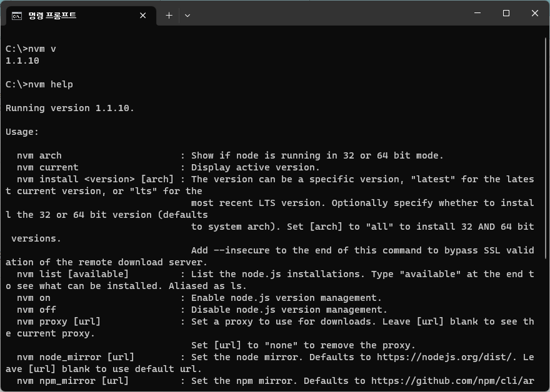Image resolution: width=550 pixels, height=392 pixels.
Task: Click the 'nvm current' command text
Action: coord(47,167)
